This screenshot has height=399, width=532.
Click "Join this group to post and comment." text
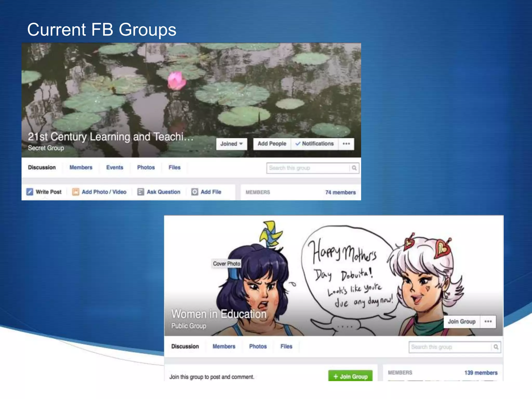coord(212,377)
